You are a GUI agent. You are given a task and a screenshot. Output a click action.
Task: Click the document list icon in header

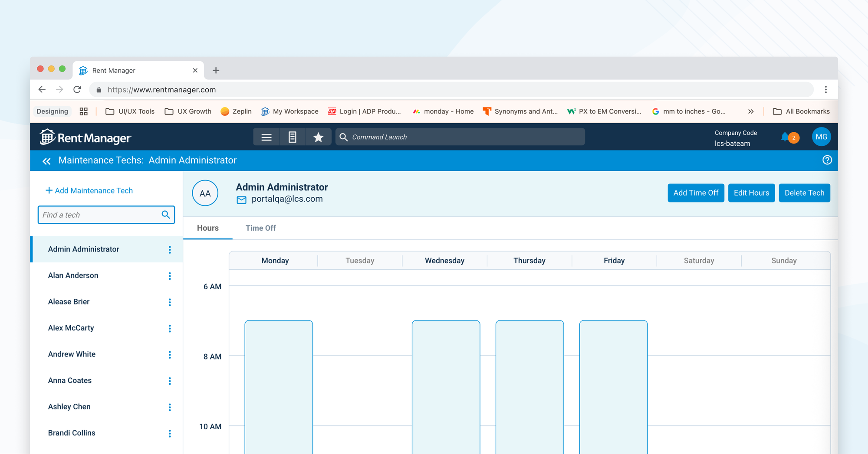pos(293,137)
